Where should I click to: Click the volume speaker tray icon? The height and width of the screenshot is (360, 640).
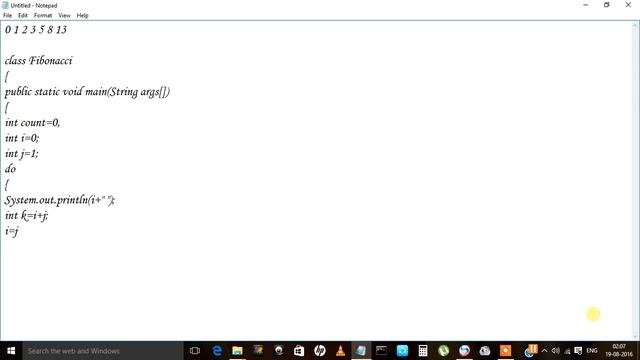coord(556,351)
